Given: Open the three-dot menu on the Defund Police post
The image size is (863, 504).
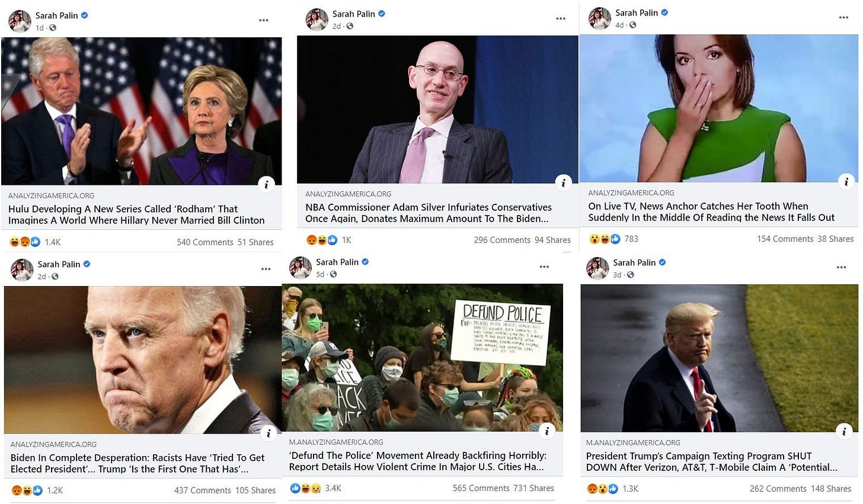Looking at the screenshot, I should coord(544,267).
